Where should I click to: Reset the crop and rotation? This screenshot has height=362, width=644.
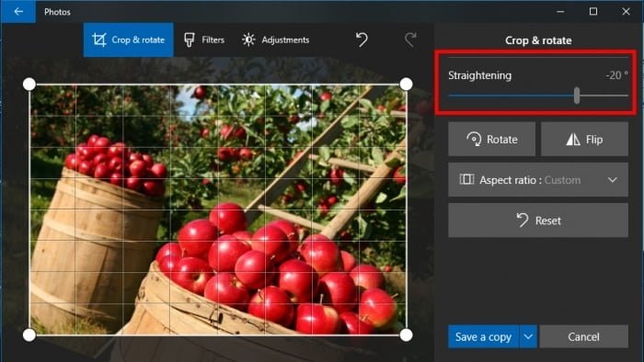point(538,221)
